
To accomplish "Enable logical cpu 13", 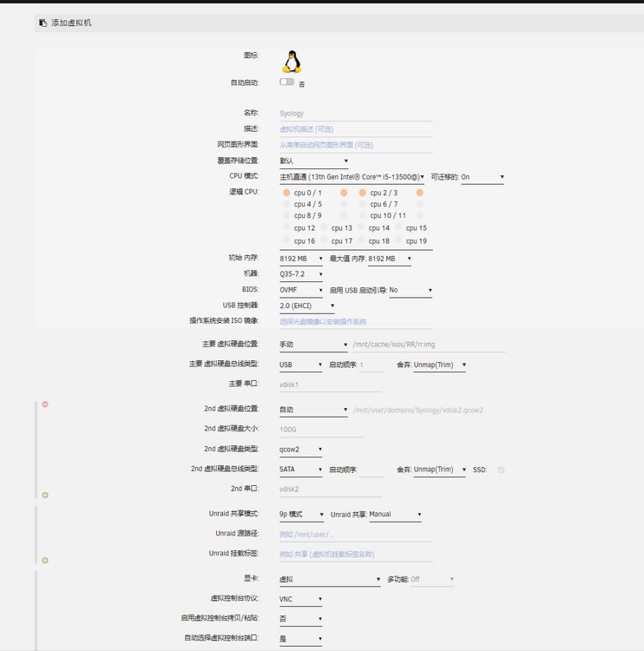I will click(324, 227).
